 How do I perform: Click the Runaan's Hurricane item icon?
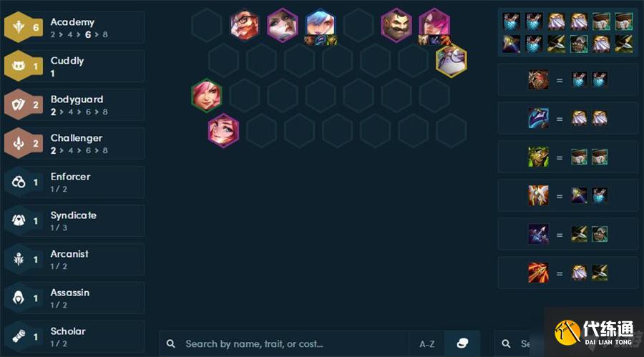coord(538,234)
